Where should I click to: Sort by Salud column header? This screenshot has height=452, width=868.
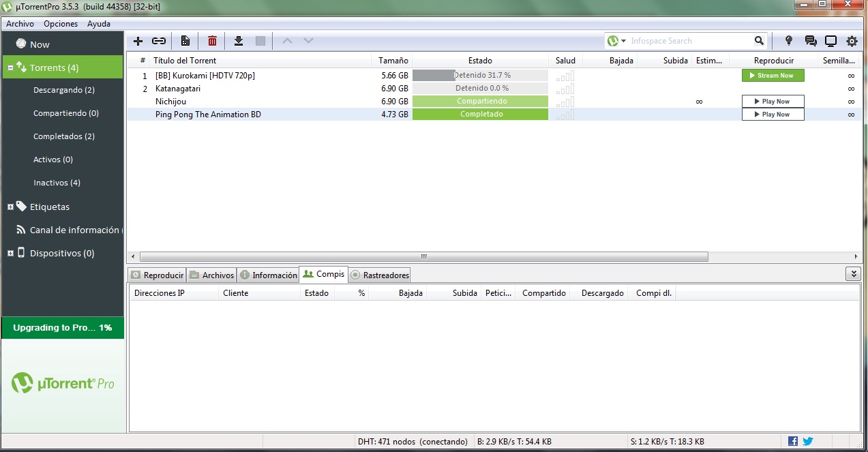[565, 61]
